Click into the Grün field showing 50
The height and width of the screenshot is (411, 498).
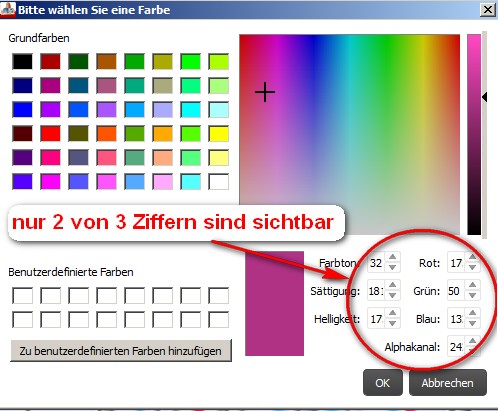coord(456,291)
